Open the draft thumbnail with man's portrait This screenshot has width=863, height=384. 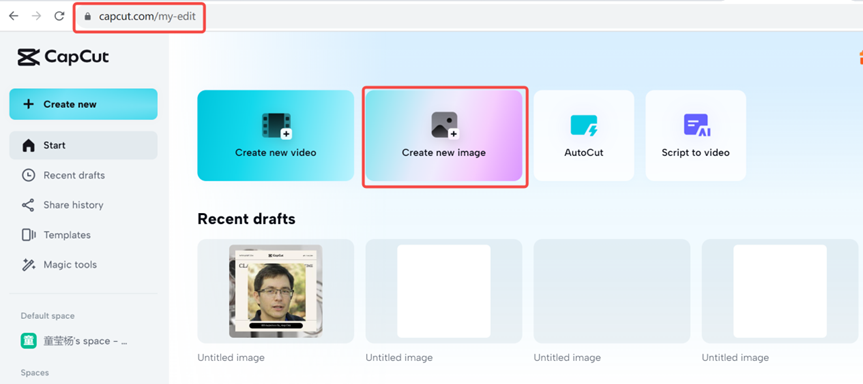click(276, 291)
